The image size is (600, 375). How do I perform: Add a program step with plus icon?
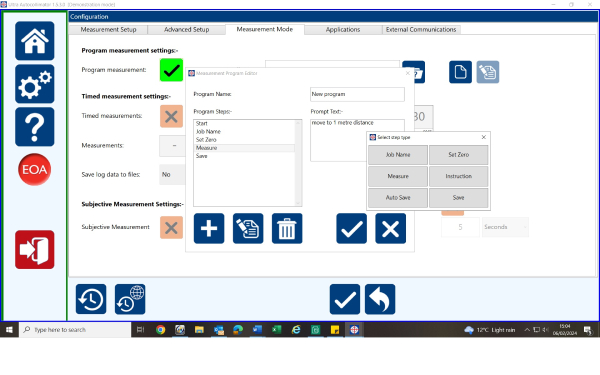(209, 228)
